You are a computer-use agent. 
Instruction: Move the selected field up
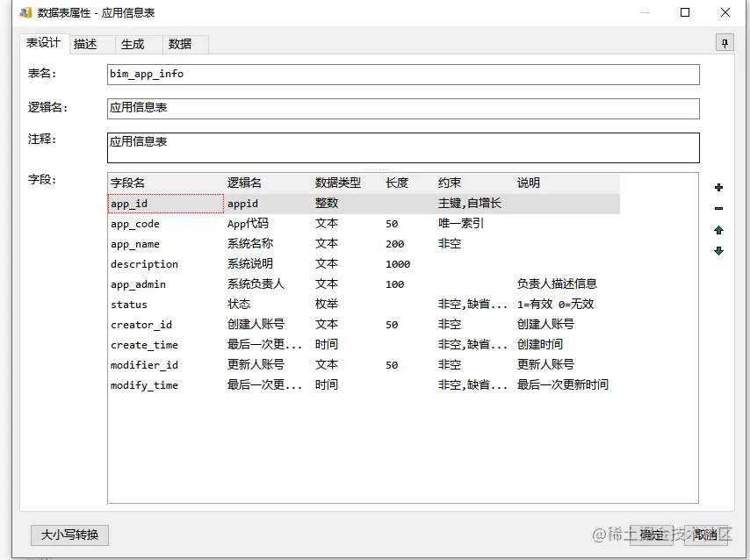click(718, 230)
